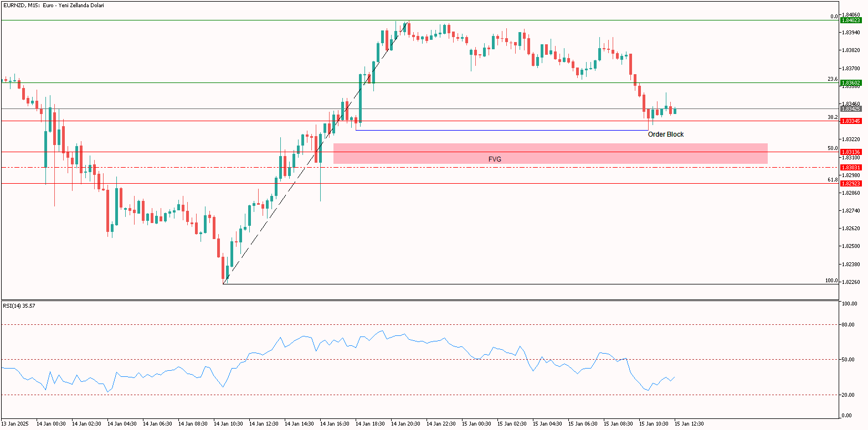Click the 100.0 Fibonacci level label
The width and height of the screenshot is (868, 430).
(x=831, y=281)
